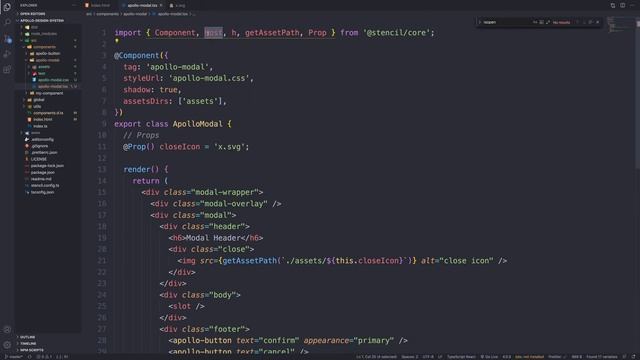Go to next match in find widget
Image resolution: width=640 pixels, height=360 pixels.
(x=584, y=22)
